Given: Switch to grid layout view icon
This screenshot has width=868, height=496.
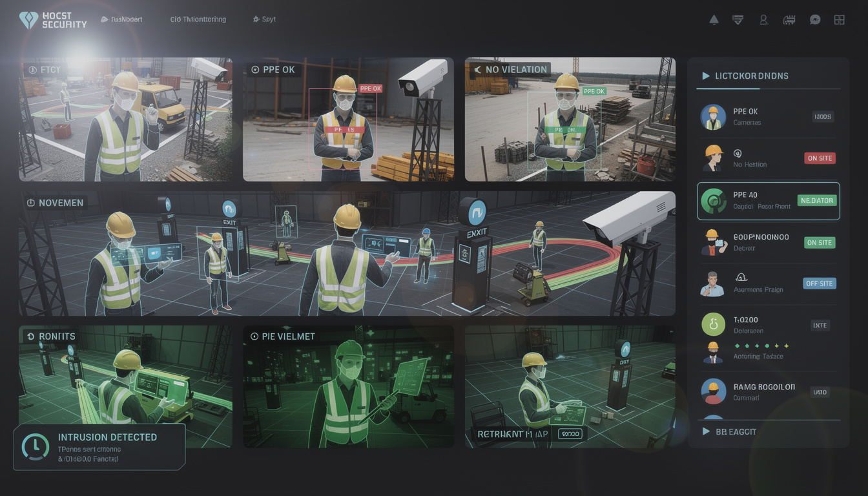Looking at the screenshot, I should [839, 20].
